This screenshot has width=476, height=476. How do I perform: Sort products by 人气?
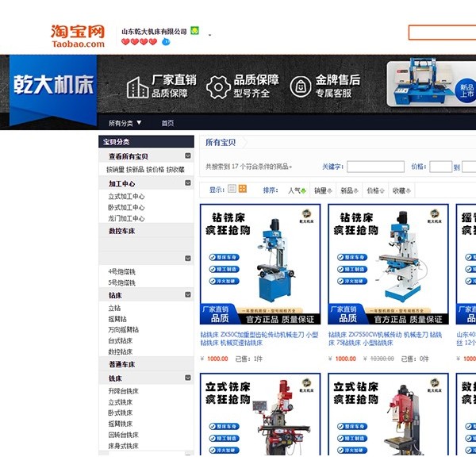[x=297, y=190]
